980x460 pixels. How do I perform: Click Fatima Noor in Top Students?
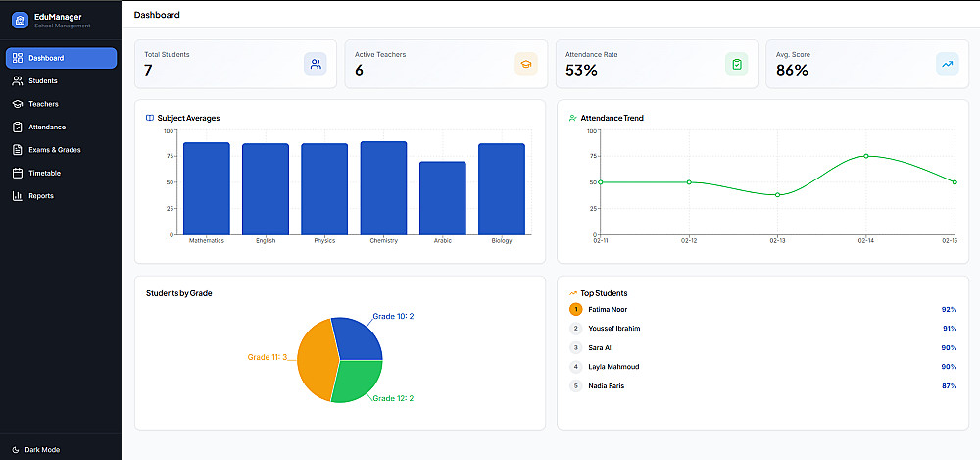click(x=608, y=309)
